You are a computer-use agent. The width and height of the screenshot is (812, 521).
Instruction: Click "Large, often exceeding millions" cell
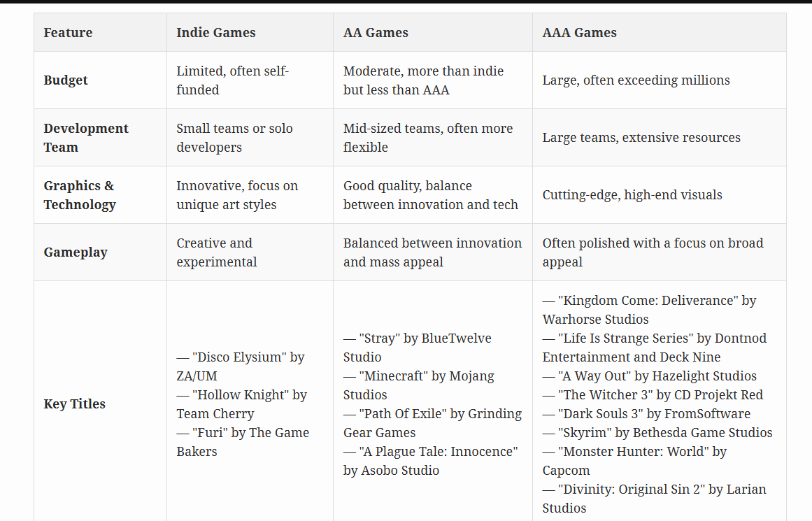pyautogui.click(x=636, y=80)
